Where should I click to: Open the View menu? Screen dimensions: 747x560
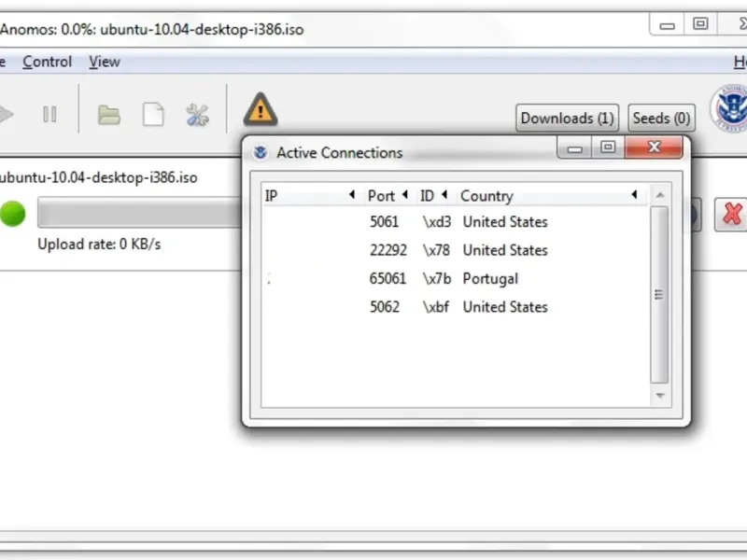point(105,62)
